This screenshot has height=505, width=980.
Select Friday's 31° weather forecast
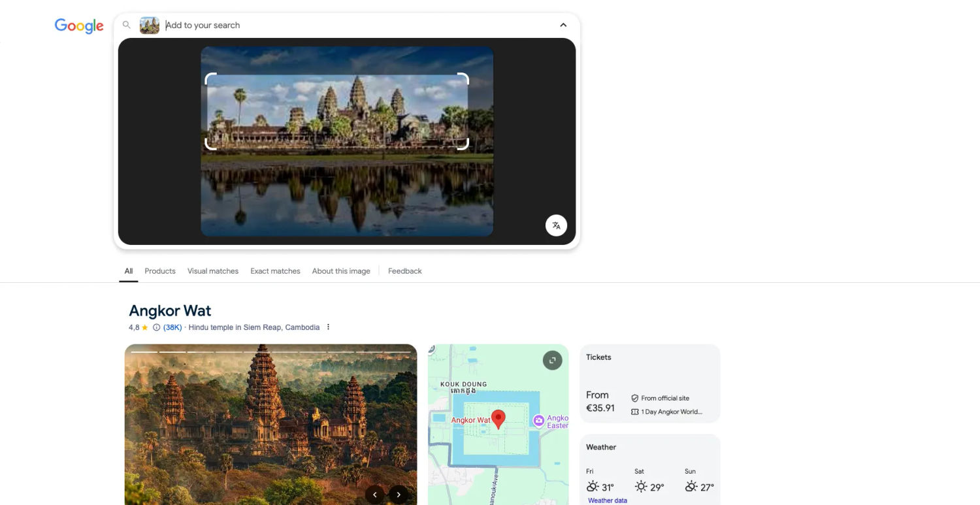click(x=600, y=482)
